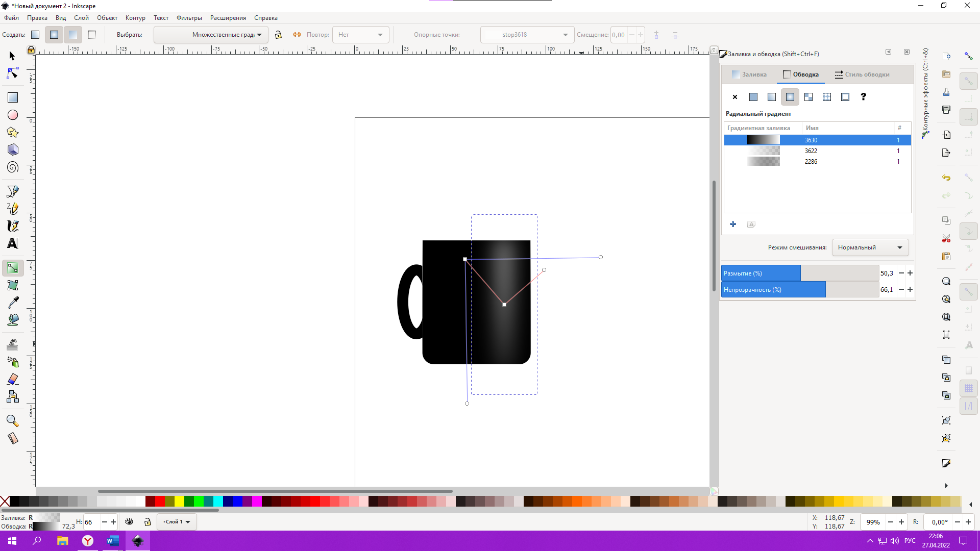Screen dimensions: 980x551
Task: Select the Gradient tool
Action: (12, 268)
